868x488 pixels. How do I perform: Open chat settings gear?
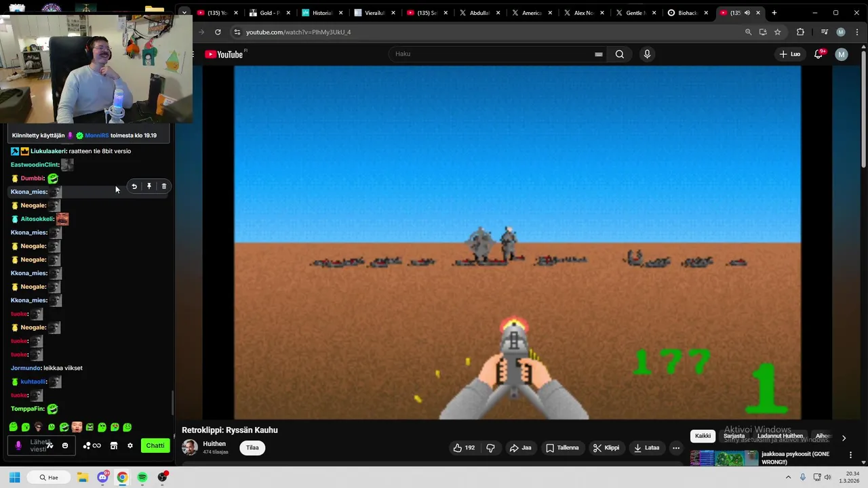click(130, 446)
